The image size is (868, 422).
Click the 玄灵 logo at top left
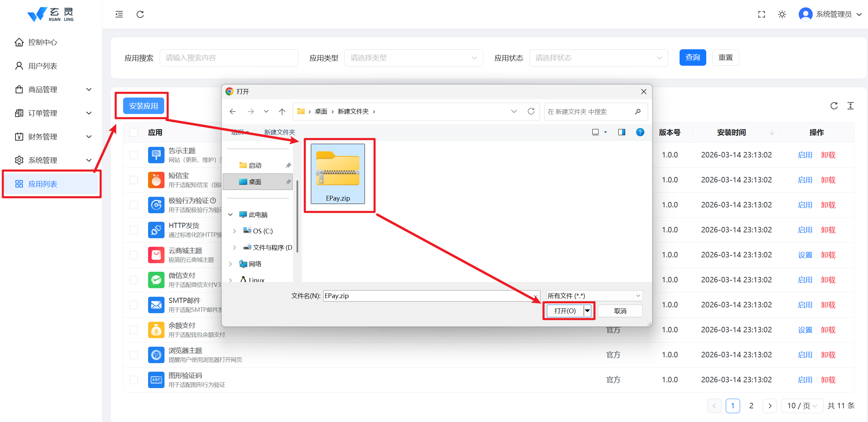tap(50, 14)
